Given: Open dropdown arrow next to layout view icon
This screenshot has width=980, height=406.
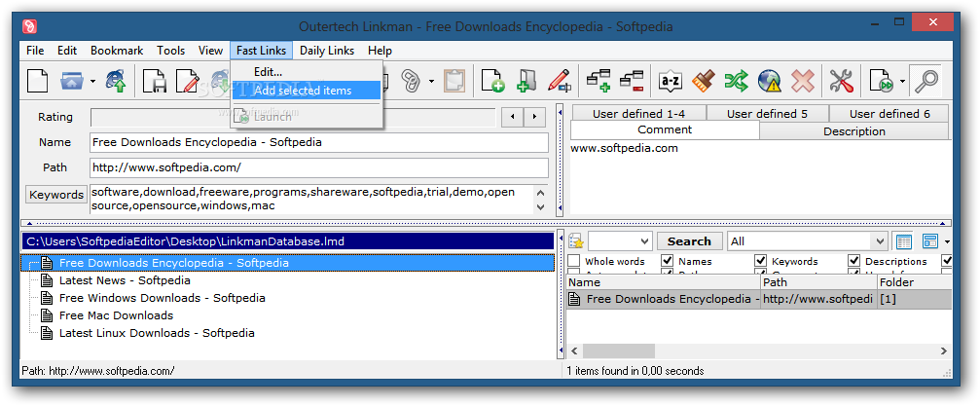Looking at the screenshot, I should click(x=948, y=241).
